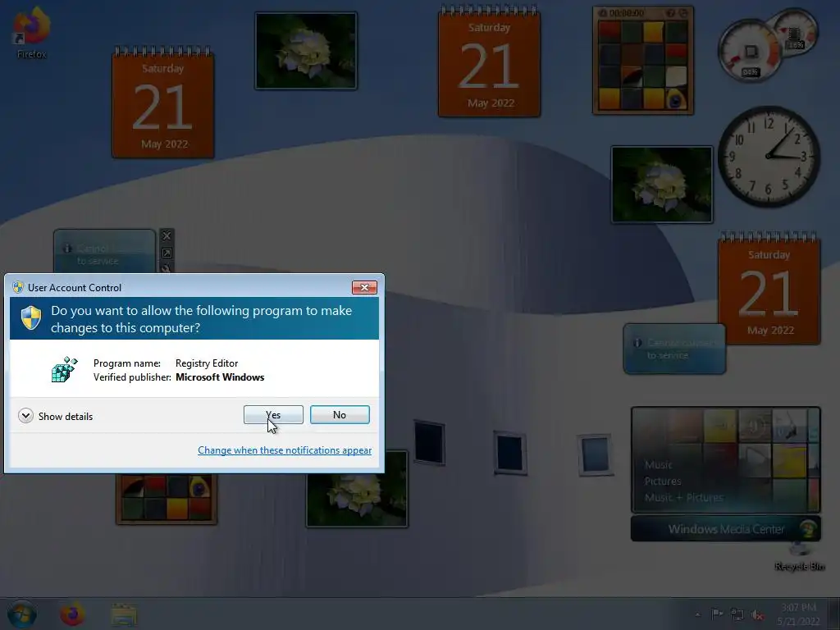The width and height of the screenshot is (840, 630).
Task: Click the muted volume tray icon
Action: coord(757,615)
